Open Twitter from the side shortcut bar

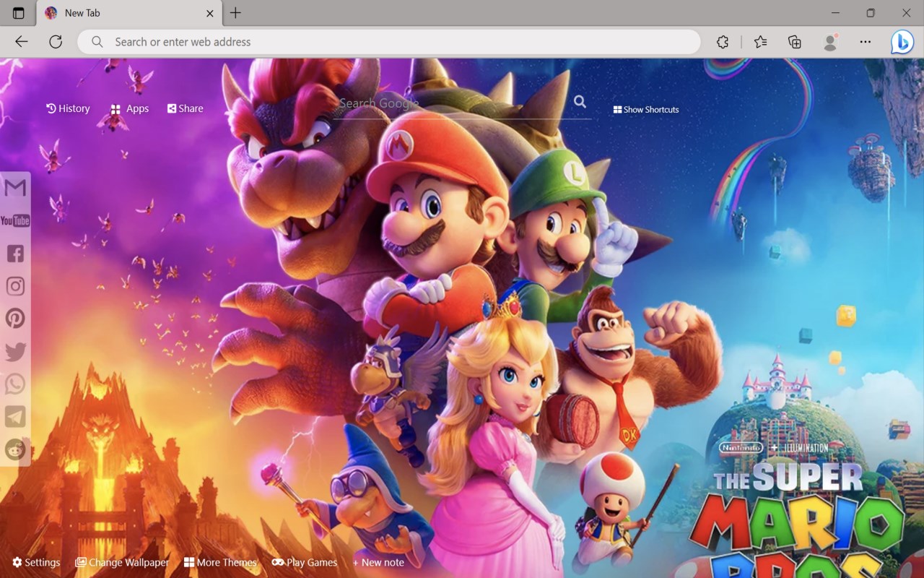point(15,352)
